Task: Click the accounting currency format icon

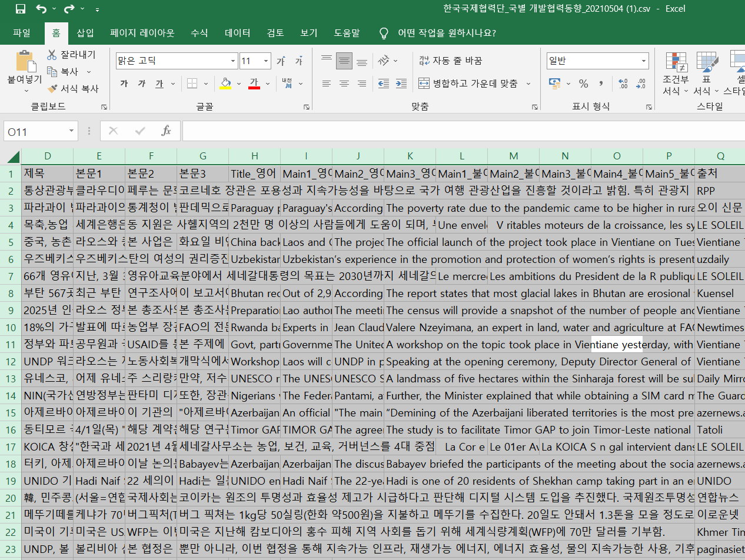Action: click(554, 84)
